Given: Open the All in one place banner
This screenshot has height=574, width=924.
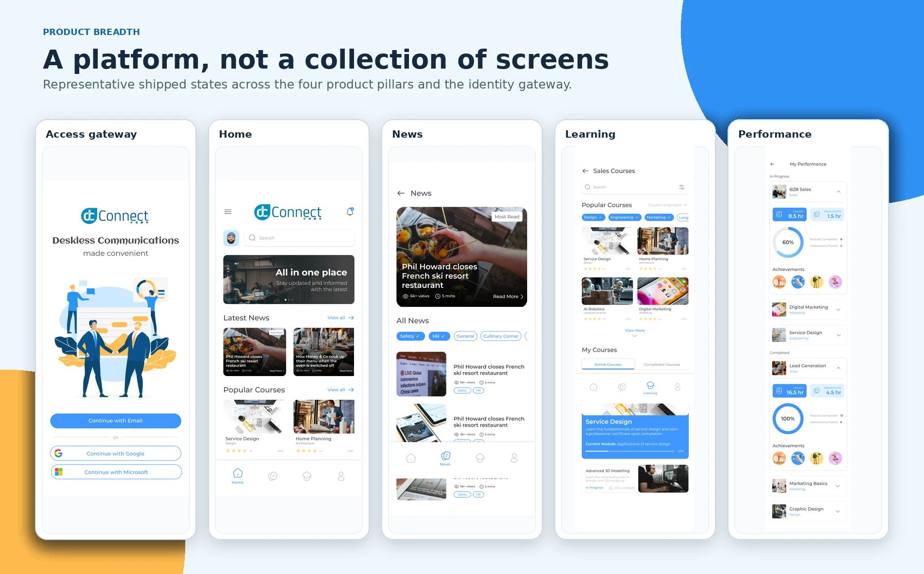Looking at the screenshot, I should point(289,280).
